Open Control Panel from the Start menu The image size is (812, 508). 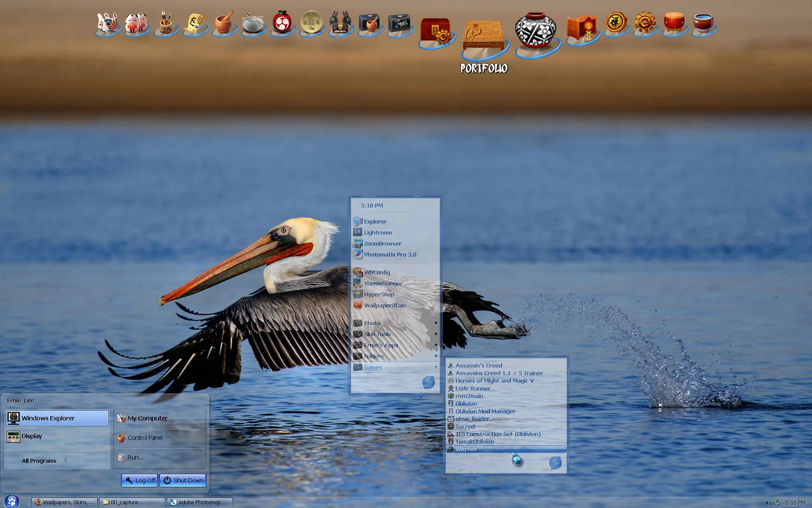click(x=145, y=438)
